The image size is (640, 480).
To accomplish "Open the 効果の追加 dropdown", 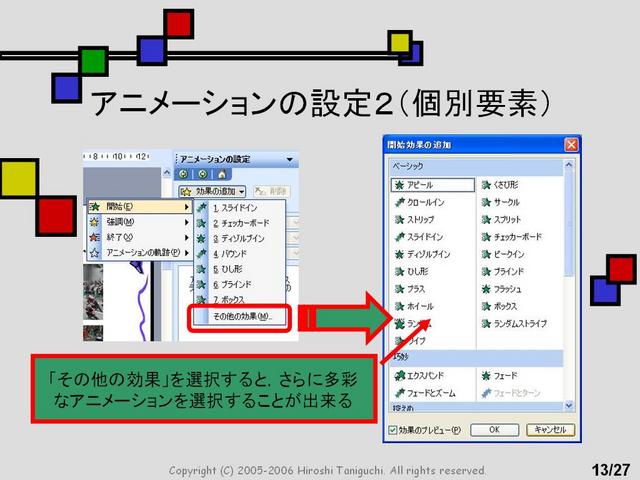I will coord(212,191).
